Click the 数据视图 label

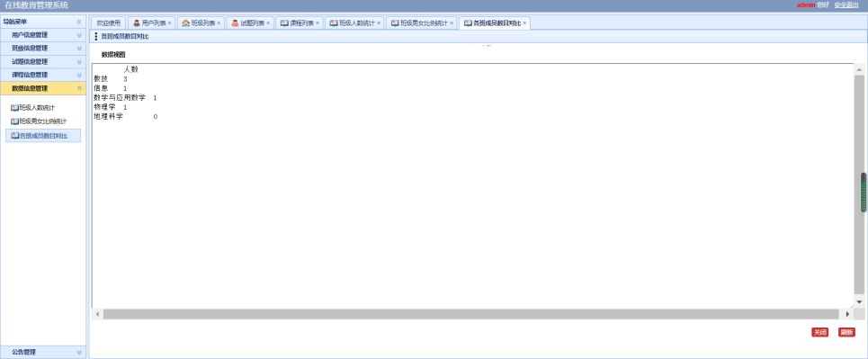click(113, 54)
